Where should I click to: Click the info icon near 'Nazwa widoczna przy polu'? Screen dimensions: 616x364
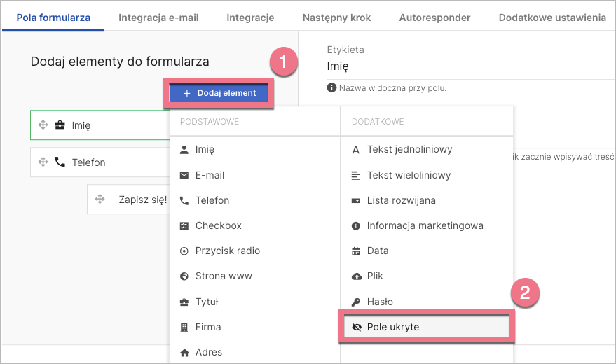tap(331, 88)
